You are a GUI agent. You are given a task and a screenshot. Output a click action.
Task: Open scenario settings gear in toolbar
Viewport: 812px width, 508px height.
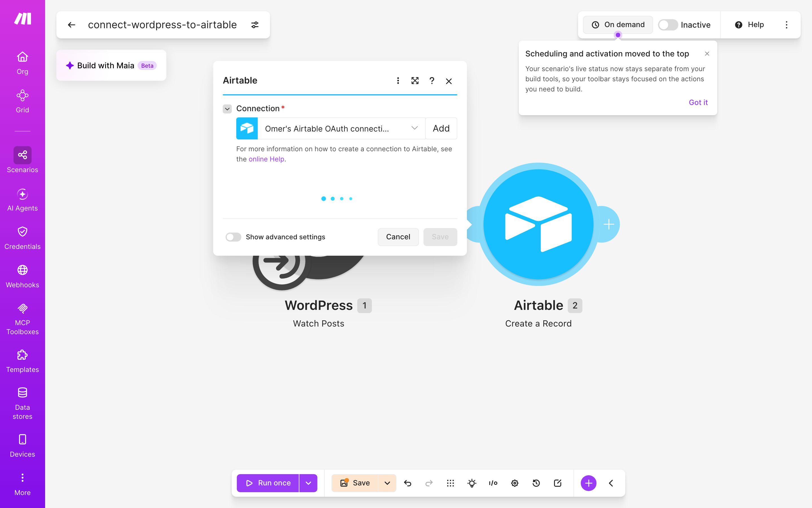pos(515,483)
